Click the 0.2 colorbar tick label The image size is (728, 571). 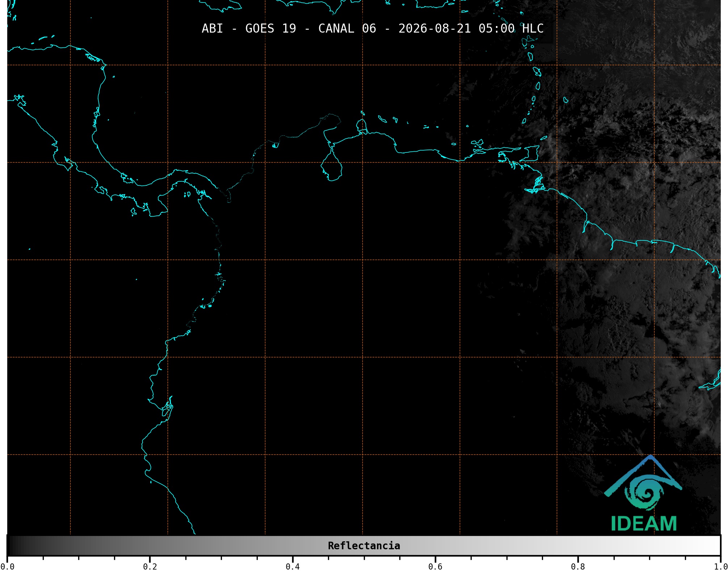150,566
